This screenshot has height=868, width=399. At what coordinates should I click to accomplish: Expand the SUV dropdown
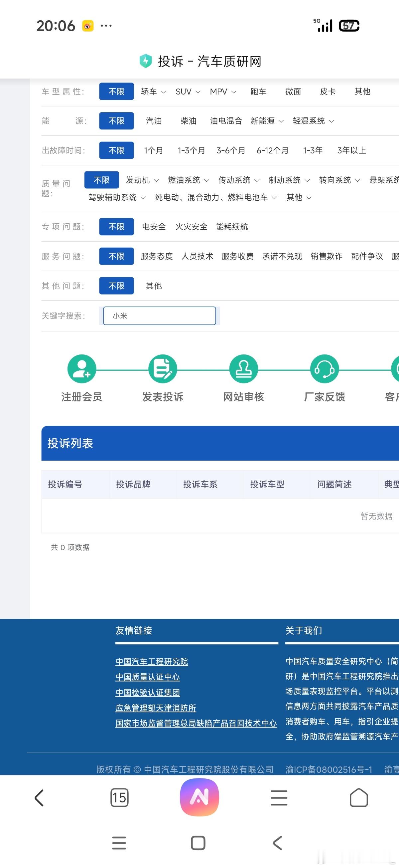[188, 91]
